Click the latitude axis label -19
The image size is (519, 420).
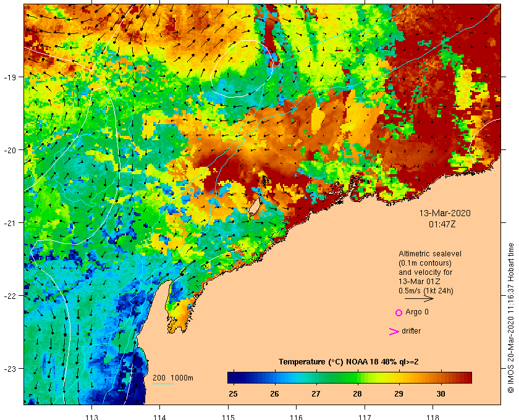(x=10, y=77)
